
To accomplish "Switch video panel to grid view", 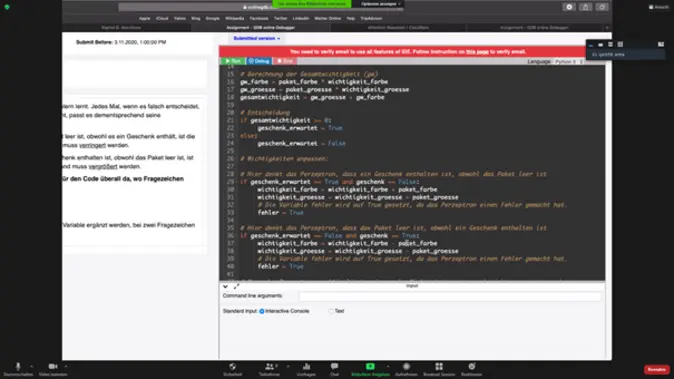I will coord(620,44).
